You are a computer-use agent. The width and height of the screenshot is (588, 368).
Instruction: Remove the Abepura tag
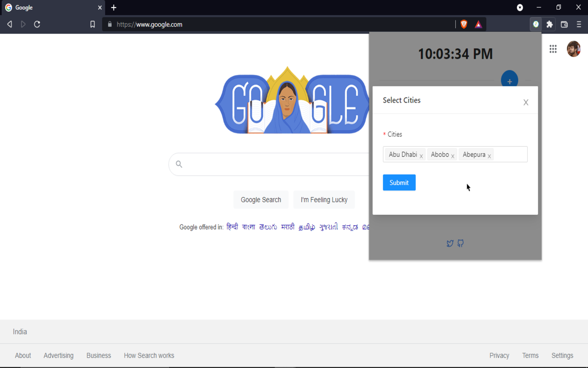point(489,156)
